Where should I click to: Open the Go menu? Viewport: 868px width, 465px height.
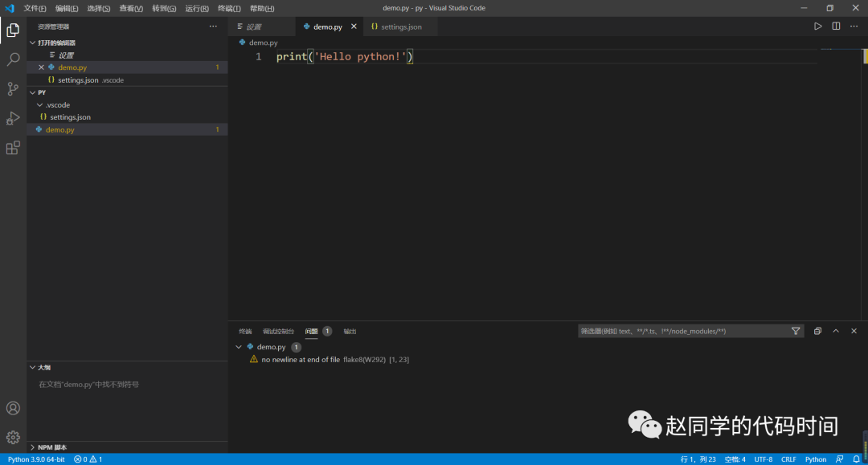coord(164,8)
